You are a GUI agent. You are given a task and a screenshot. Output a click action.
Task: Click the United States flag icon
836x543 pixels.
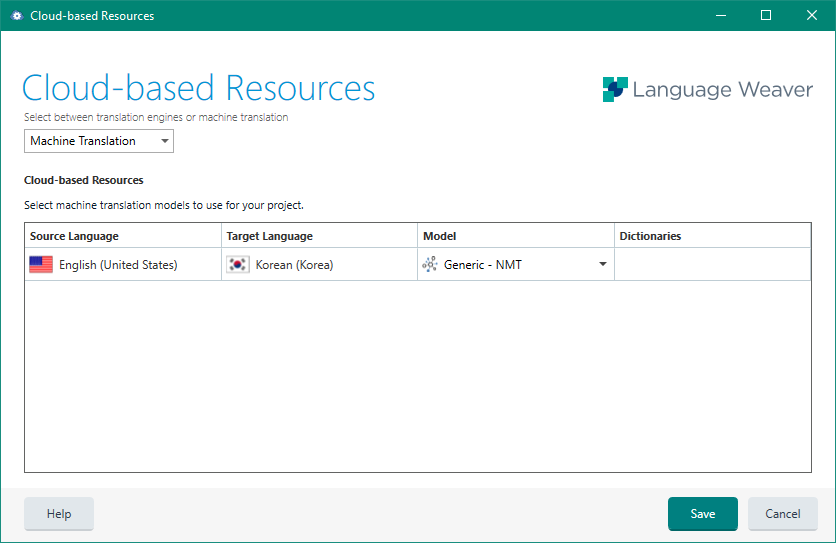[x=41, y=265]
